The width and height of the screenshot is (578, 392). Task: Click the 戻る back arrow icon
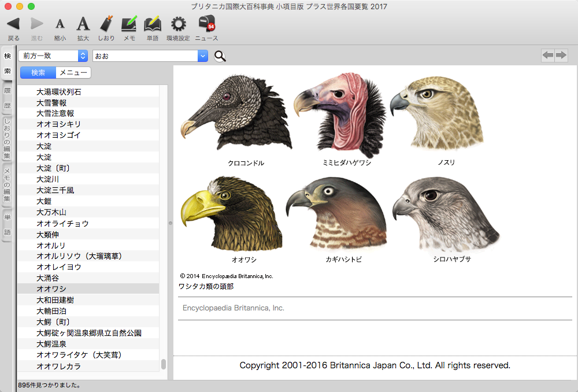(x=13, y=24)
